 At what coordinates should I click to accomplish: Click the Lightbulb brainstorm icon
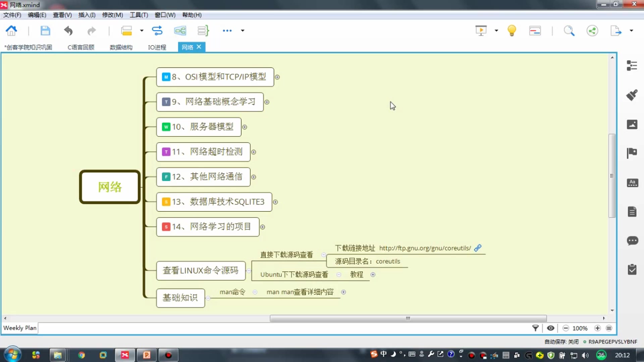[x=512, y=31]
